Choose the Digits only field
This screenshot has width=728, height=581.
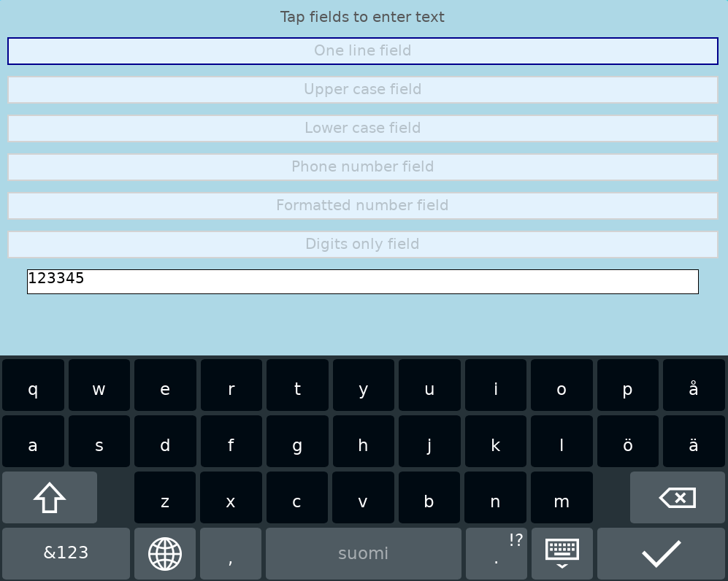pos(363,245)
